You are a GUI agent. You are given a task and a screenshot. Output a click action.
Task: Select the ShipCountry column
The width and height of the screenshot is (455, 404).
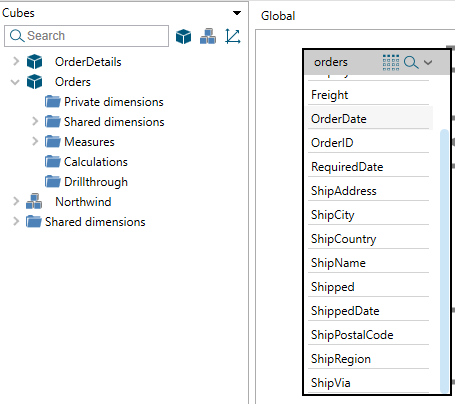click(x=368, y=239)
